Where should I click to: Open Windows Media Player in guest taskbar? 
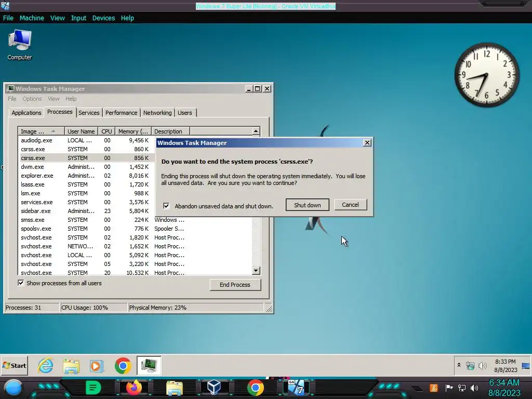pos(97,366)
